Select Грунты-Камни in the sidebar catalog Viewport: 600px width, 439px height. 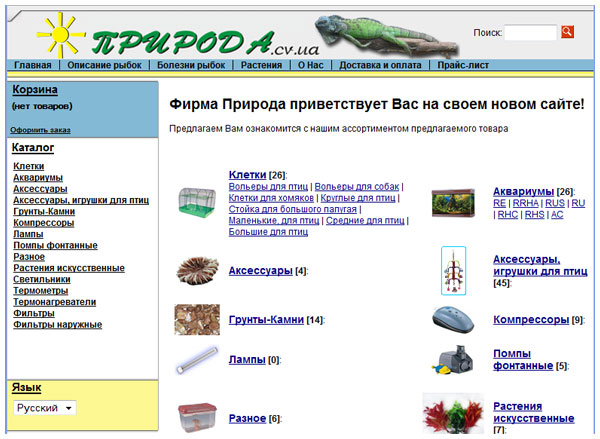point(44,212)
